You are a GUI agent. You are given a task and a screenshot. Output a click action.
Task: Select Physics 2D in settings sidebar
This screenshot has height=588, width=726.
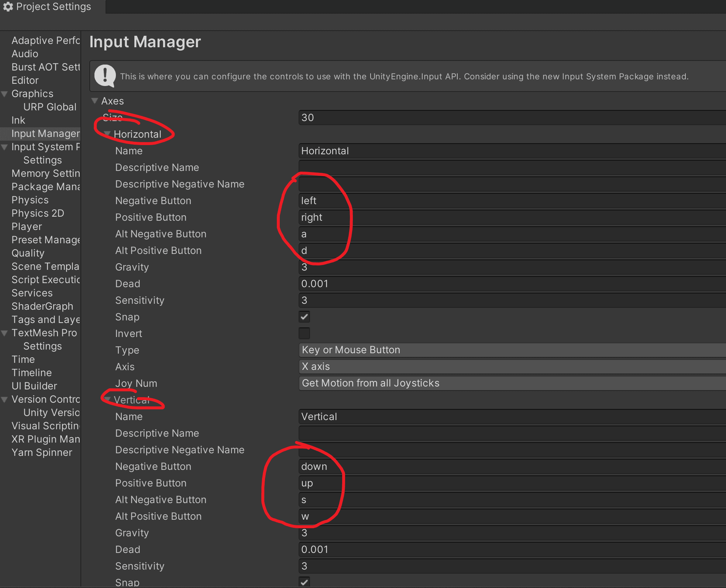click(x=38, y=213)
